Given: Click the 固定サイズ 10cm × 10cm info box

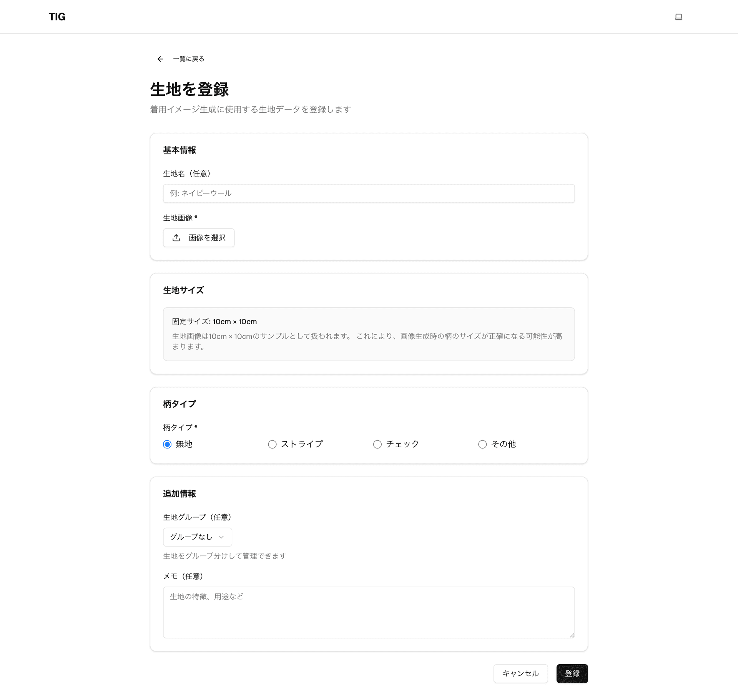Looking at the screenshot, I should pyautogui.click(x=369, y=333).
